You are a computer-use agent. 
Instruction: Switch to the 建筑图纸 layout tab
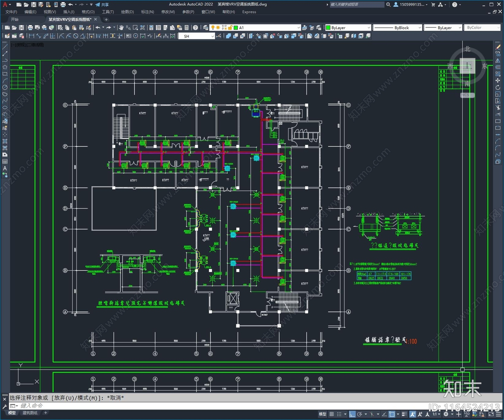point(30,413)
